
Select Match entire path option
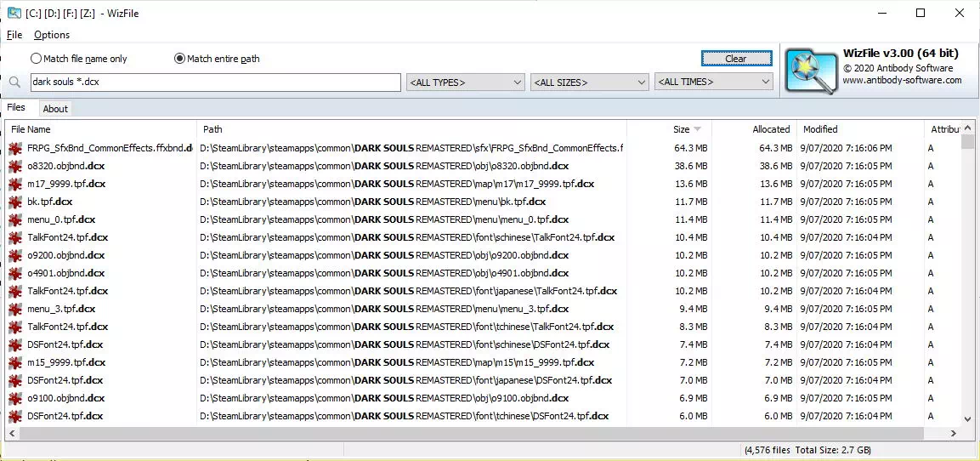pyautogui.click(x=217, y=59)
